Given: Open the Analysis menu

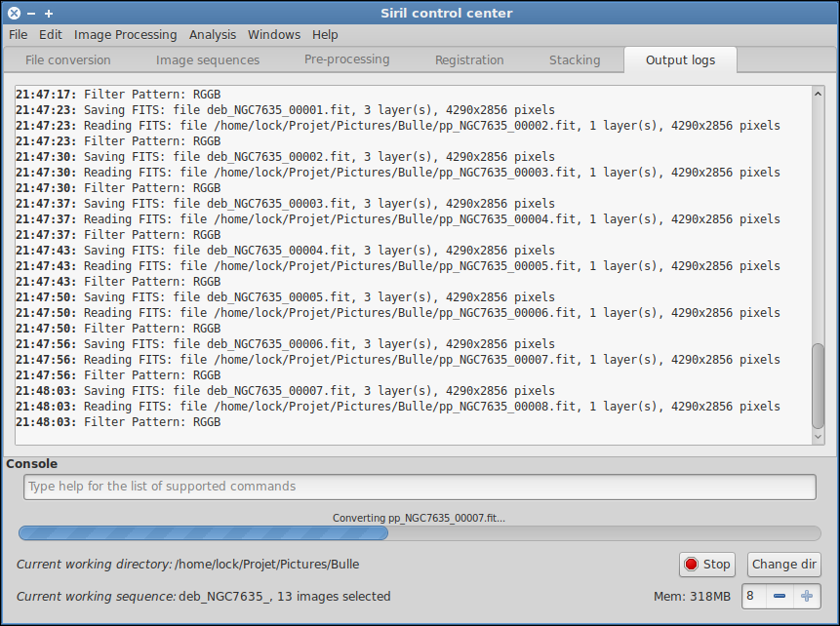Looking at the screenshot, I should (213, 34).
